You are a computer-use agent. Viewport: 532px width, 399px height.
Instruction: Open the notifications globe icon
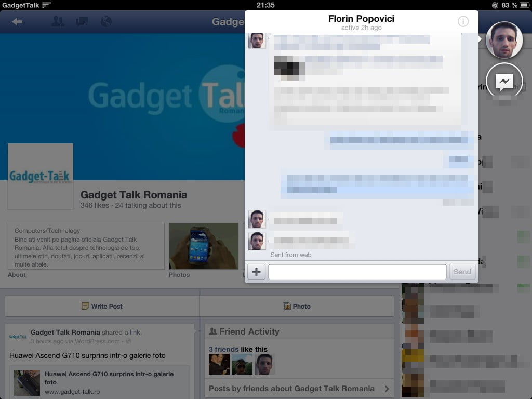(106, 21)
